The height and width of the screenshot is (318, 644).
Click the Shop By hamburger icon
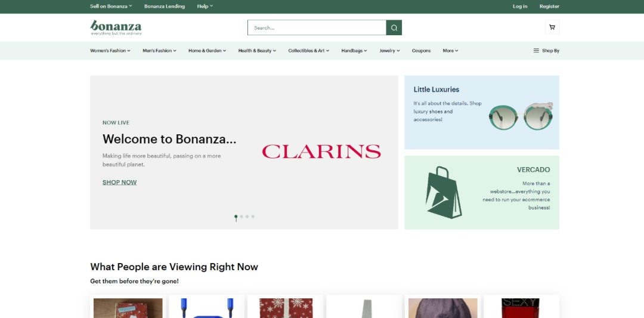click(536, 51)
